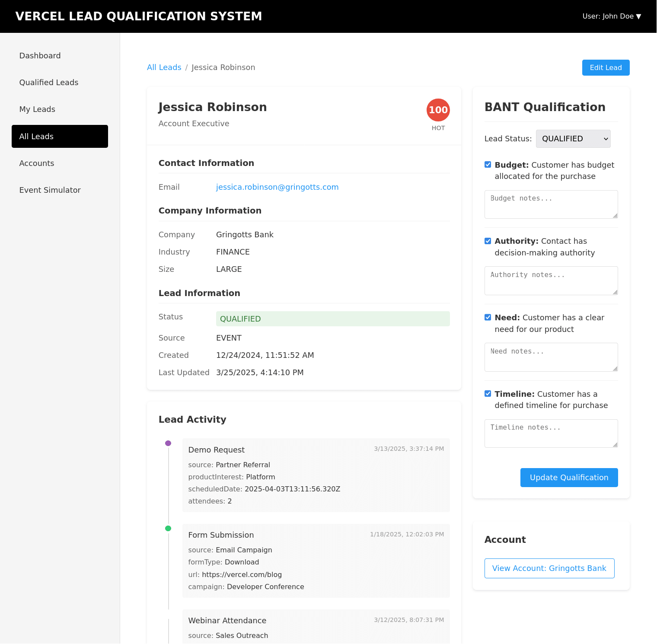Click the green Form Submission timeline dot
The width and height of the screenshot is (657, 644).
[168, 529]
